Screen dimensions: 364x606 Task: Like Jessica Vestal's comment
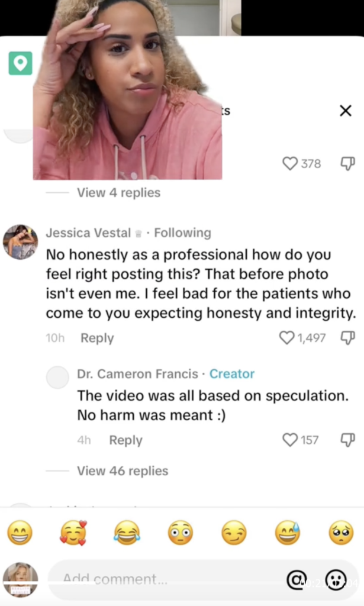click(287, 338)
